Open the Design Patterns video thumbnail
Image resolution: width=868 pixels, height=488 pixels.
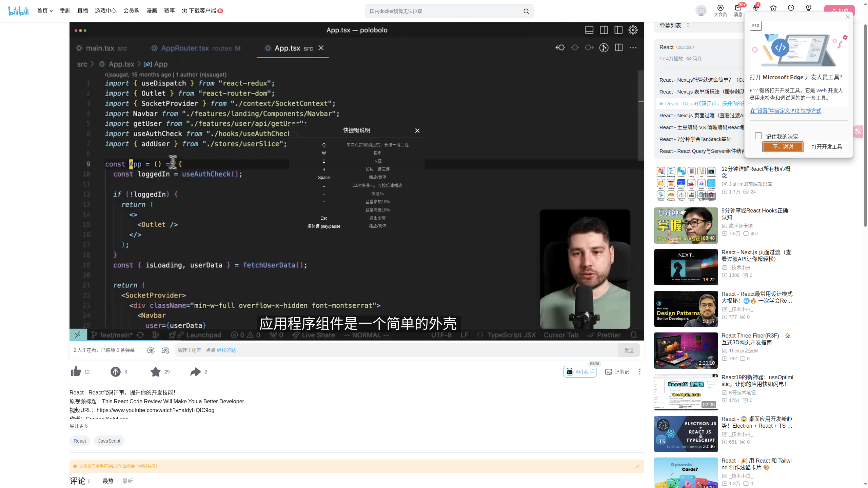(x=686, y=309)
